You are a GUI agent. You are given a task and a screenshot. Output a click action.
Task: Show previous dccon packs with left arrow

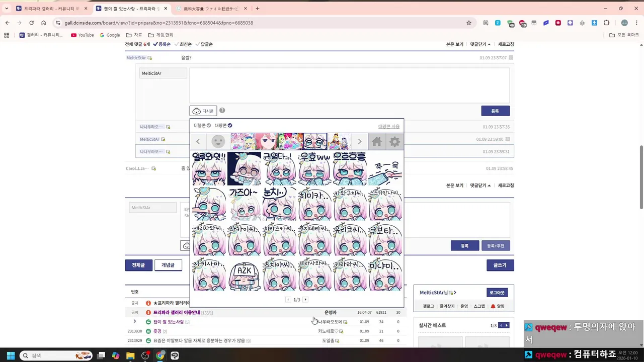tap(198, 142)
